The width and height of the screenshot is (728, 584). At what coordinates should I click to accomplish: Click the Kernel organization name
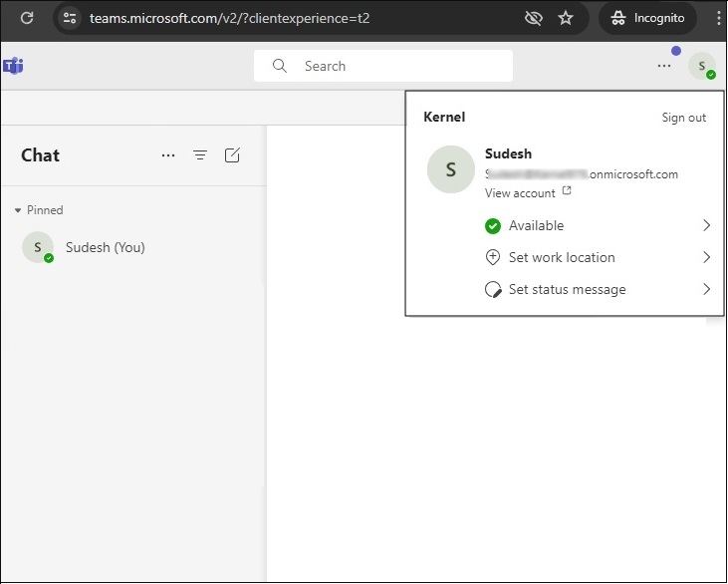click(x=444, y=117)
